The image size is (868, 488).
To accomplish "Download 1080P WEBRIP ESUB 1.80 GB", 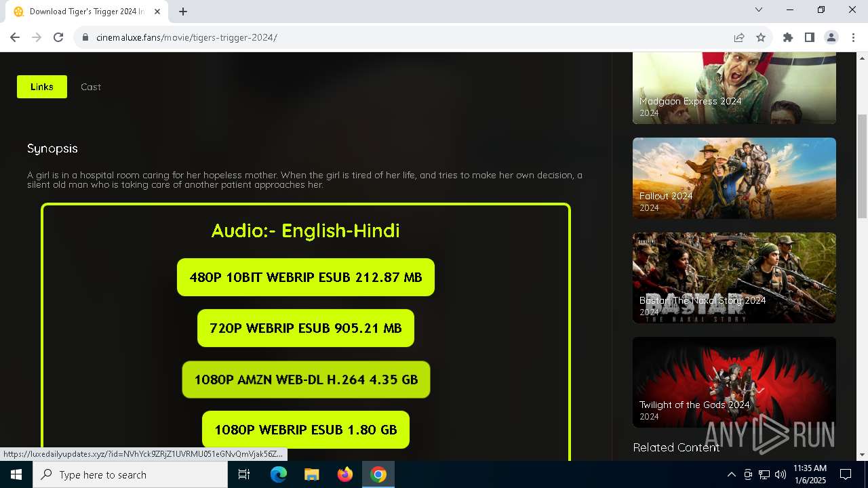I will (x=306, y=430).
